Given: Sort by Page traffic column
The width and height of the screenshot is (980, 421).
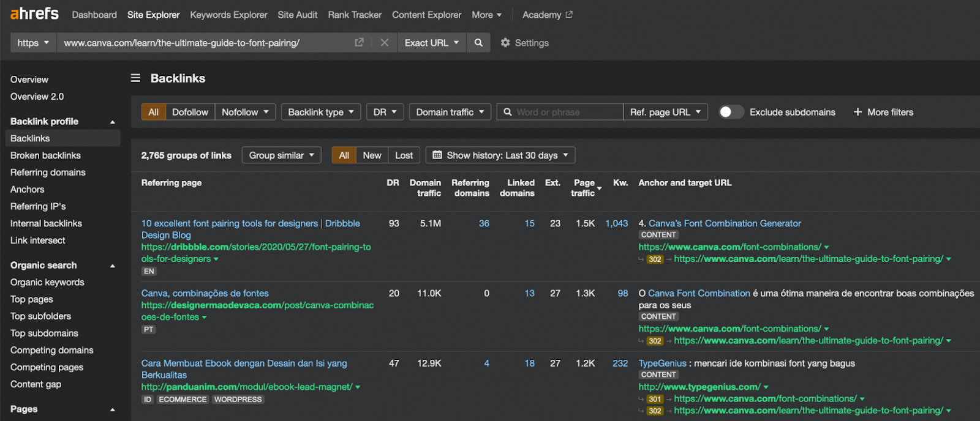Looking at the screenshot, I should click(584, 188).
